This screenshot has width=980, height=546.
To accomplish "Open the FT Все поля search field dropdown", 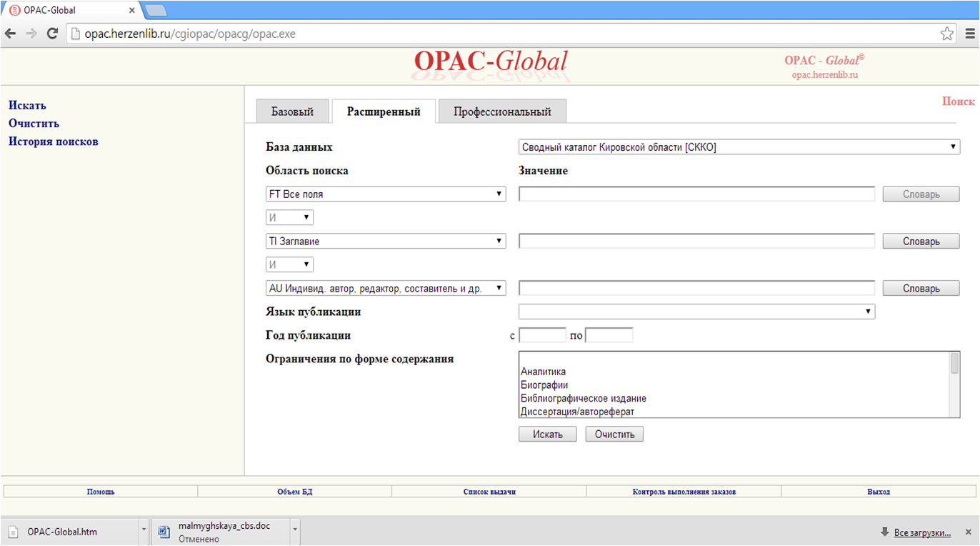I will 385,194.
